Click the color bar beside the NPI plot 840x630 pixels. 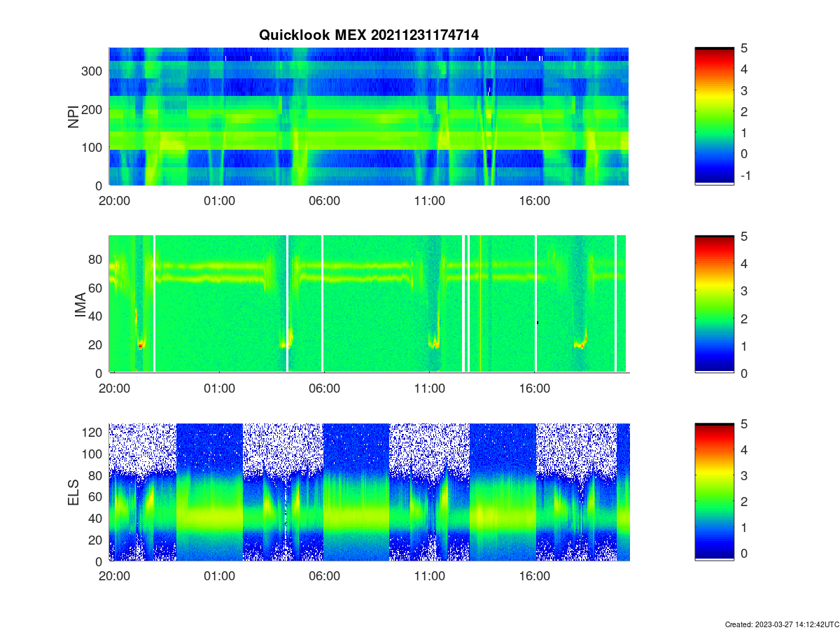[x=715, y=116]
